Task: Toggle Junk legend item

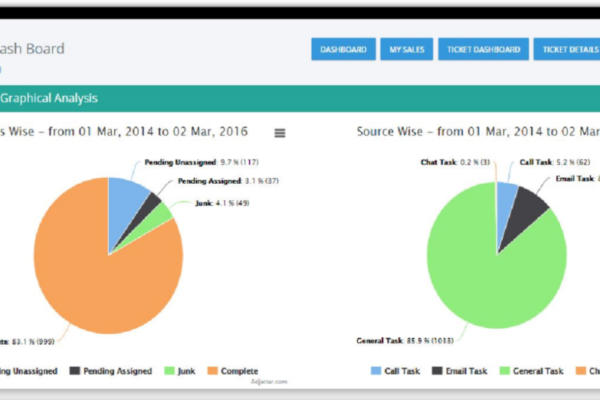Action: pos(180,371)
